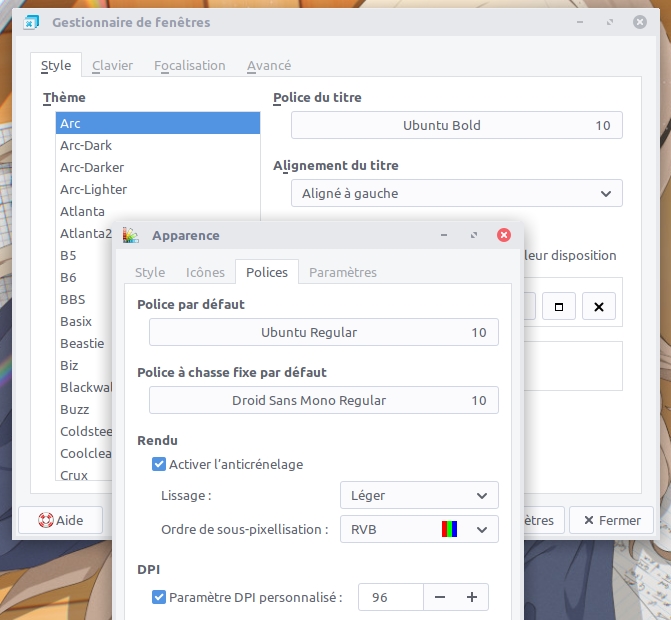Open the Gestionnaire de fenêtres title bar icon

point(31,22)
